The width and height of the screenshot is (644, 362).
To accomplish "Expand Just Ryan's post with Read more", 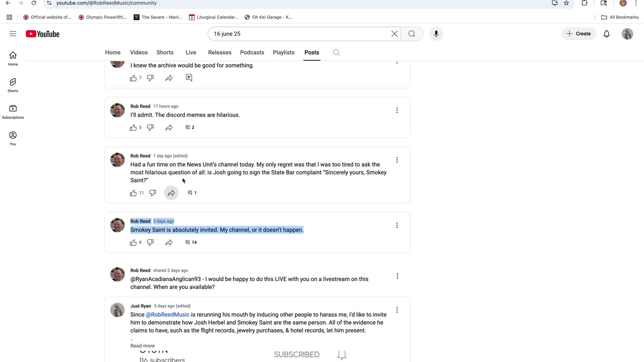I will pos(142,346).
